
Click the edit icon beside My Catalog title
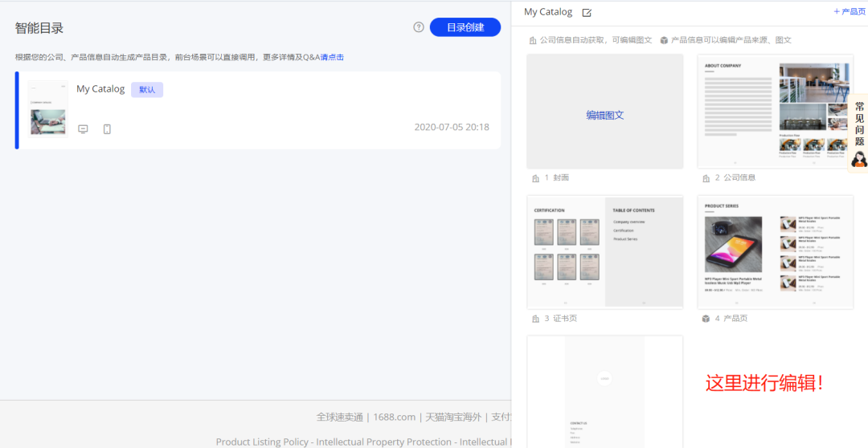pyautogui.click(x=587, y=12)
